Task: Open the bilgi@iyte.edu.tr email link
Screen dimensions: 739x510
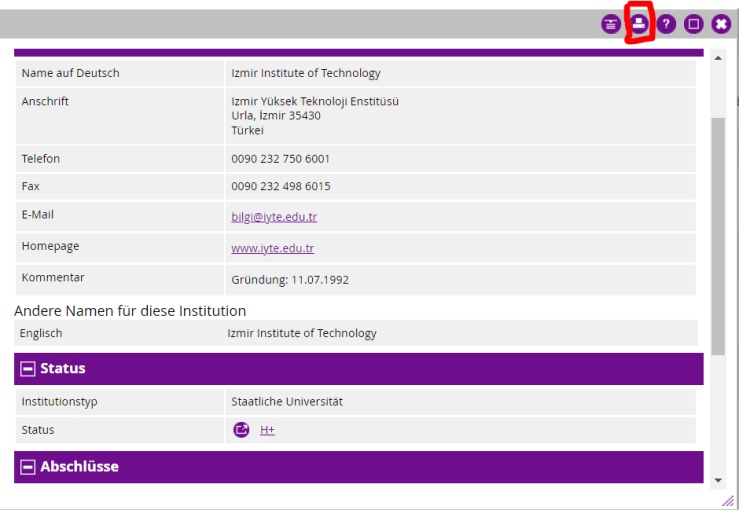Action: 274,216
